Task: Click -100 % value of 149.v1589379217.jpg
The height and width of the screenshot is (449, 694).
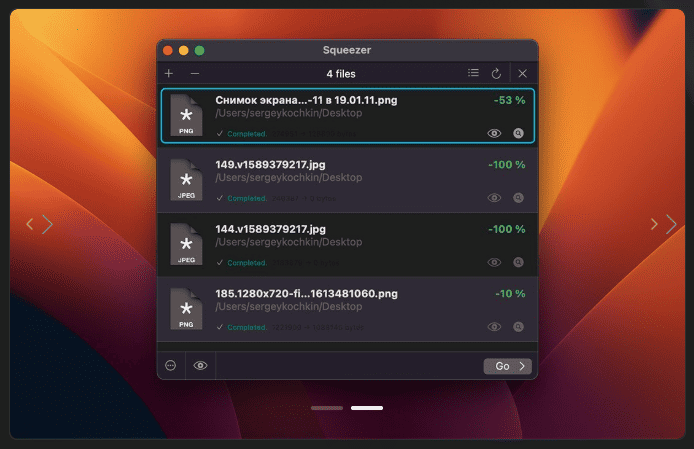Action: click(x=507, y=165)
